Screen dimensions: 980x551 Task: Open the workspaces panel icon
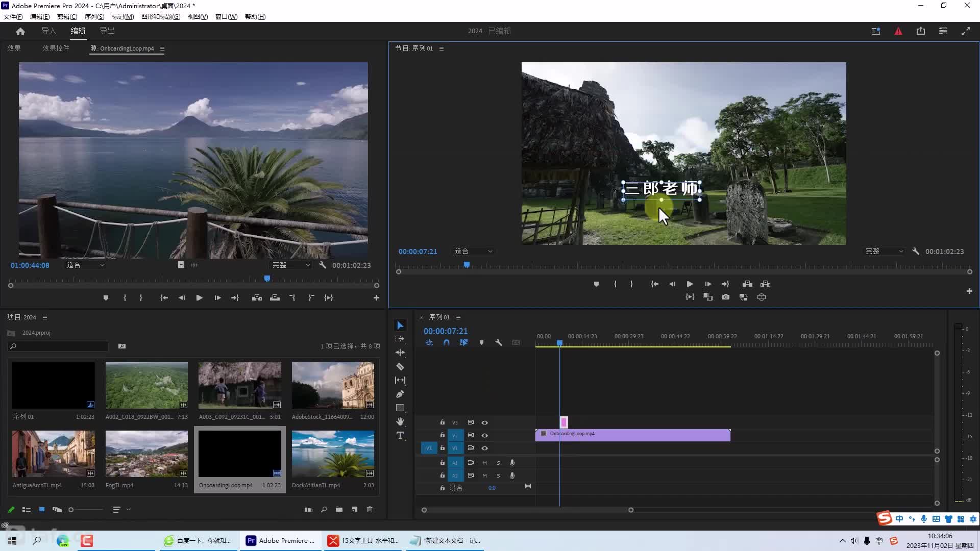(943, 31)
